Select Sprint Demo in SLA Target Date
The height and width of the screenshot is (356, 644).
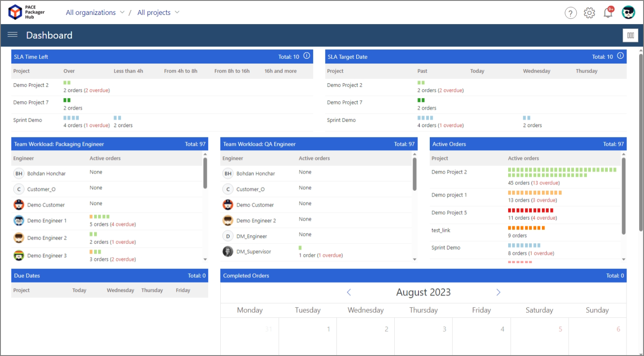pos(341,120)
